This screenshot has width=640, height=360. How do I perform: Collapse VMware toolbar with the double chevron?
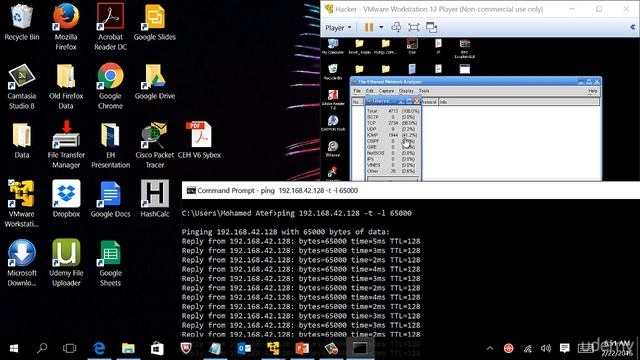tap(632, 27)
